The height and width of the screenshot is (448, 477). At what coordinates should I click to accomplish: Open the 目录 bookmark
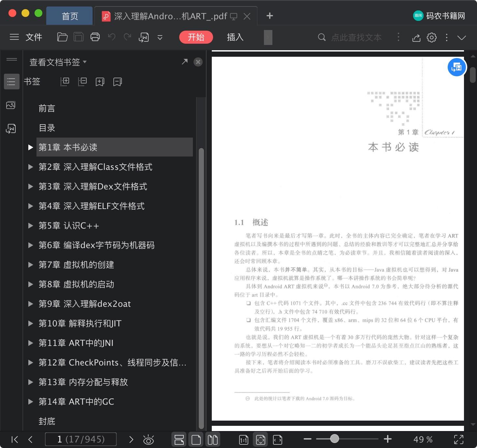pos(47,128)
